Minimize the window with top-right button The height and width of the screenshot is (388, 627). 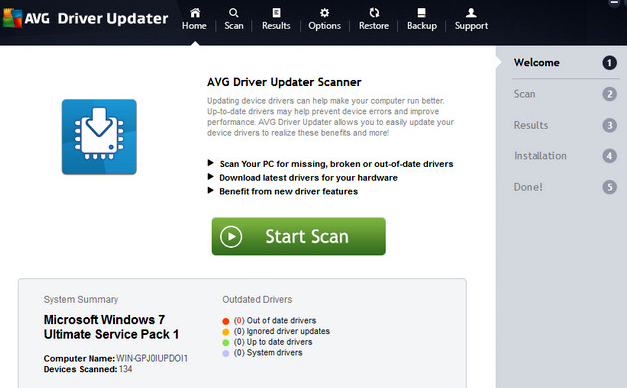(x=614, y=3)
